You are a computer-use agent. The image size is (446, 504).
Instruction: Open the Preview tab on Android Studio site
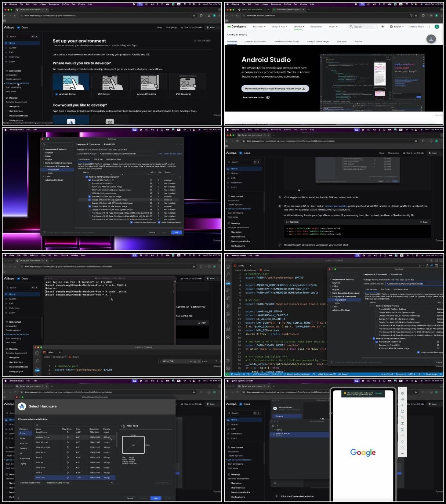coord(358,41)
